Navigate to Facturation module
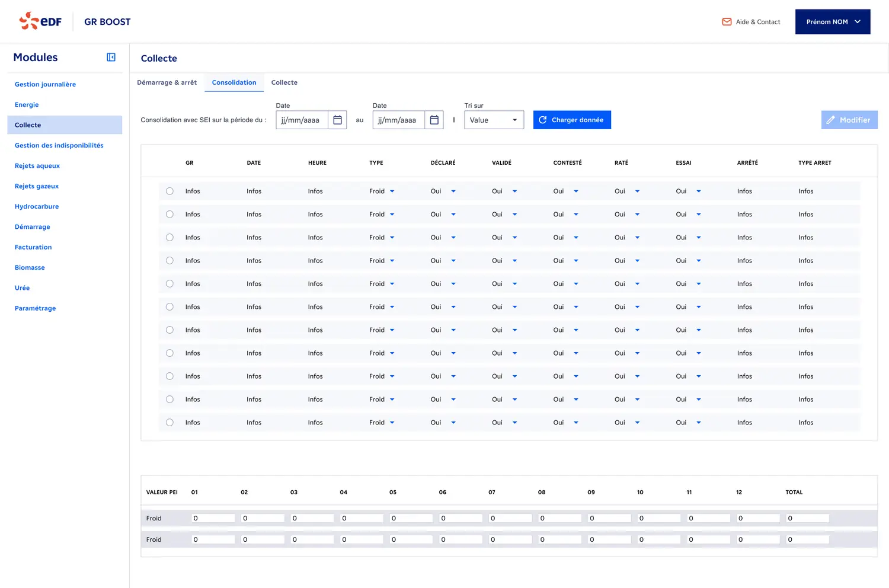Image resolution: width=889 pixels, height=588 pixels. coord(33,247)
